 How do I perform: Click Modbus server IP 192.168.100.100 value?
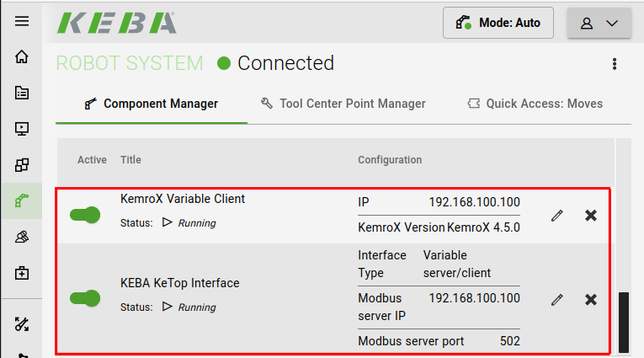(x=475, y=298)
